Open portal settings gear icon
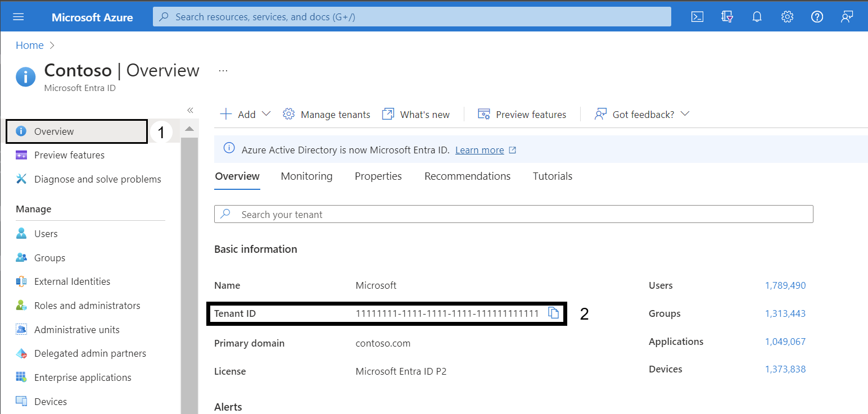Image resolution: width=868 pixels, height=414 pixels. click(787, 17)
